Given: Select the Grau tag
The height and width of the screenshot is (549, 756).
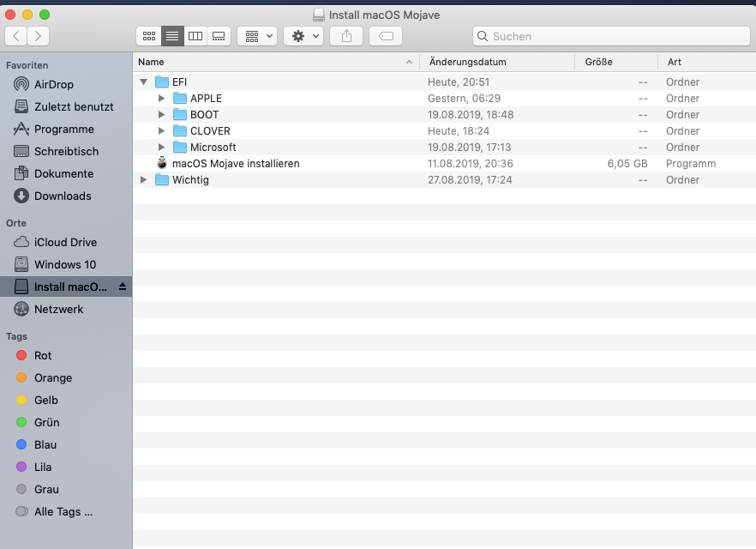Looking at the screenshot, I should 66,489.
